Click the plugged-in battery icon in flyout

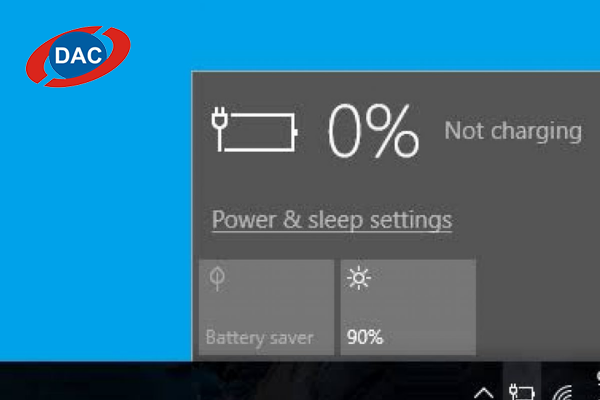[255, 130]
